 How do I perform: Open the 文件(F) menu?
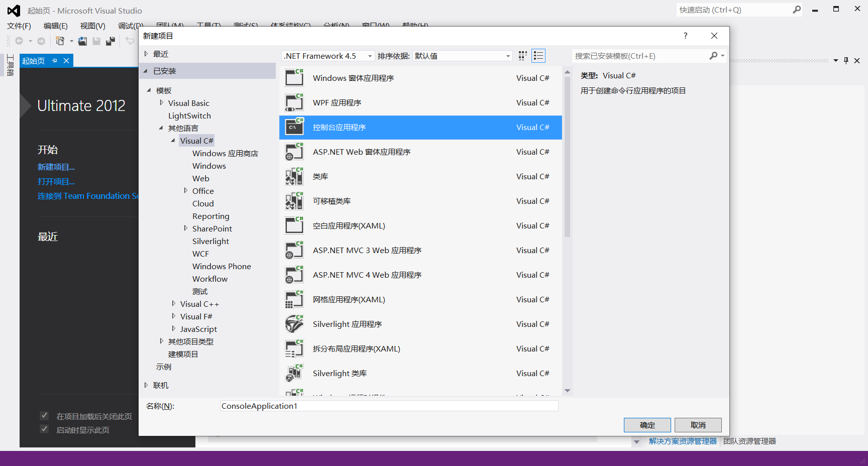[19, 26]
